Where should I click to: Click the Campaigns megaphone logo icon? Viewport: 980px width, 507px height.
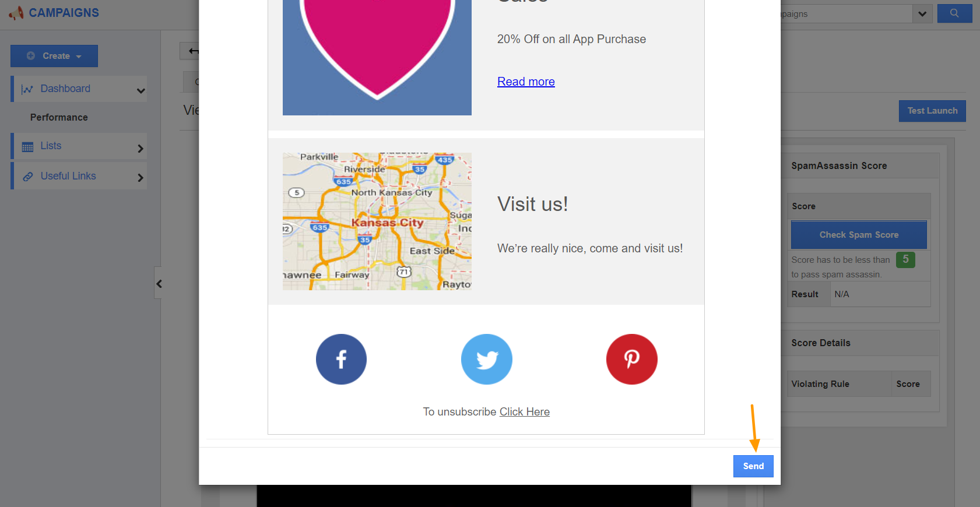point(16,13)
